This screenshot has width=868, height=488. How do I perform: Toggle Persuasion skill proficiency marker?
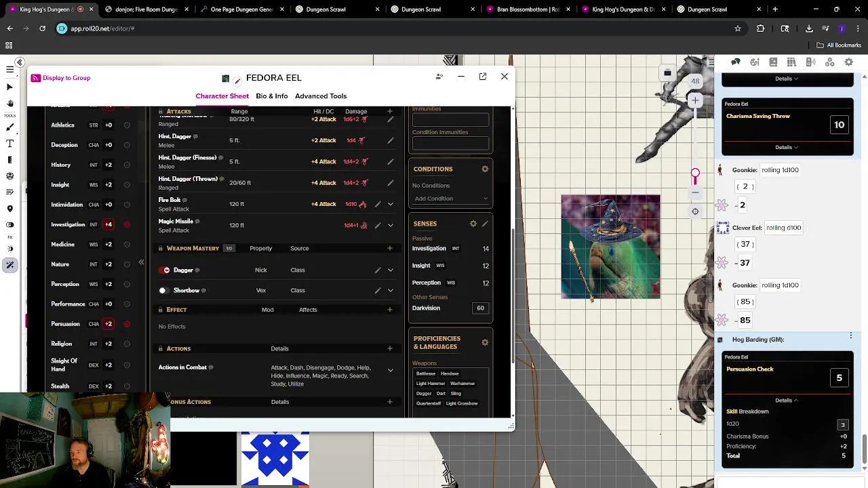[127, 324]
